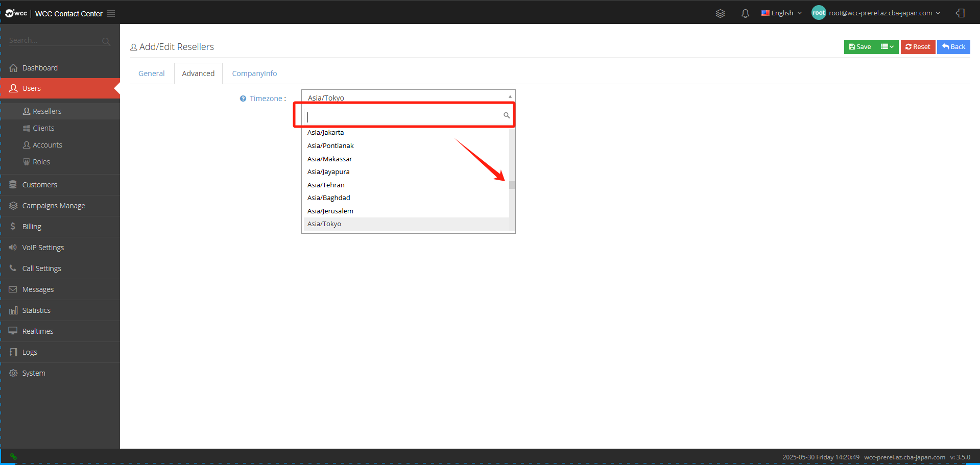The width and height of the screenshot is (980, 465).
Task: Click the sidebar search magnifier icon
Action: click(x=106, y=41)
